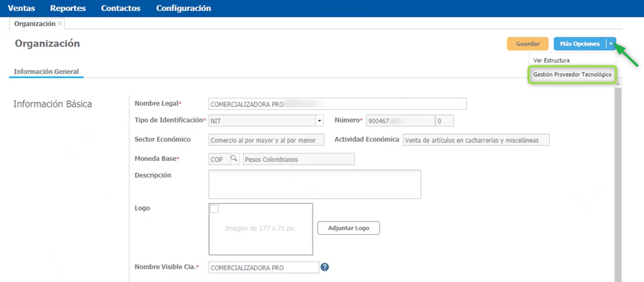Click the Nombre Legal input field

(x=337, y=104)
